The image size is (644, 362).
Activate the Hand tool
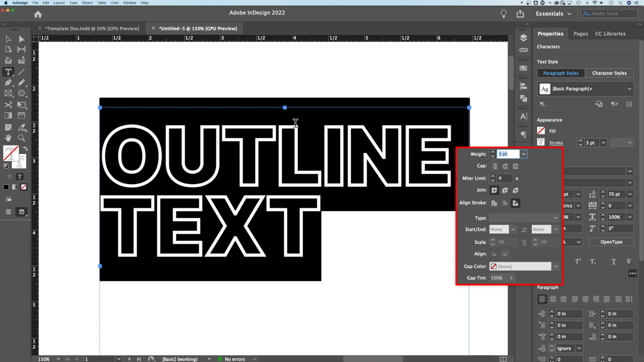pos(8,138)
